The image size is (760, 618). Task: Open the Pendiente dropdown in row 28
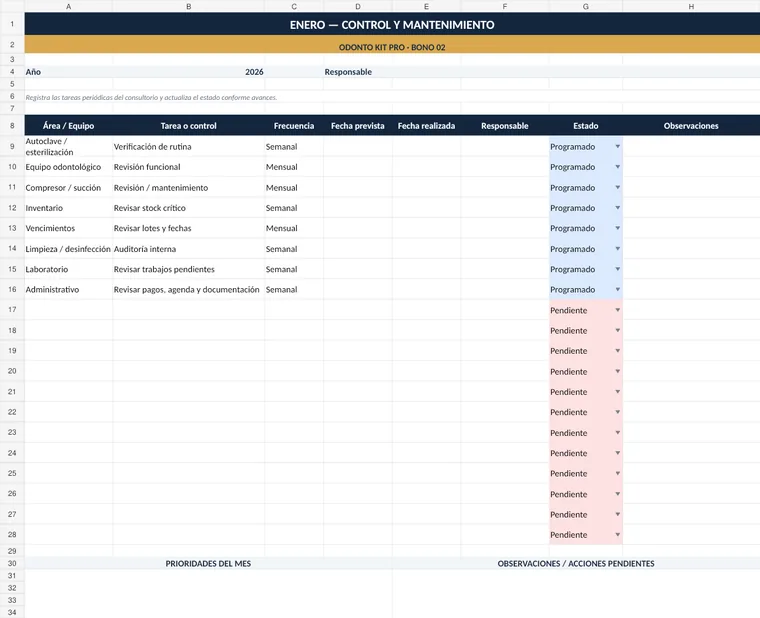pos(618,535)
